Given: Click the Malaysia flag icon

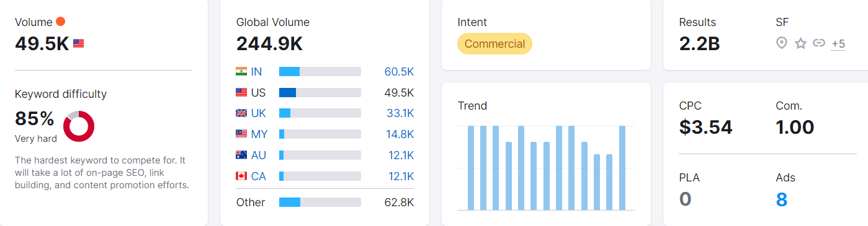Looking at the screenshot, I should (241, 134).
